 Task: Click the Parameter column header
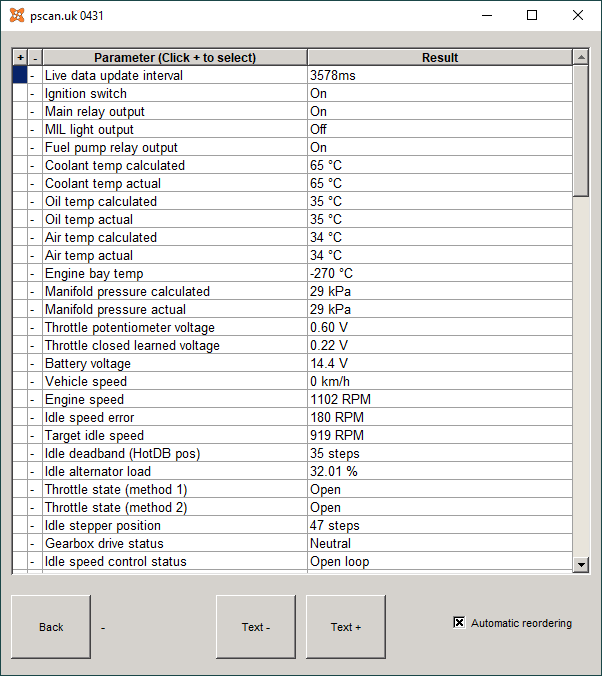pos(175,57)
